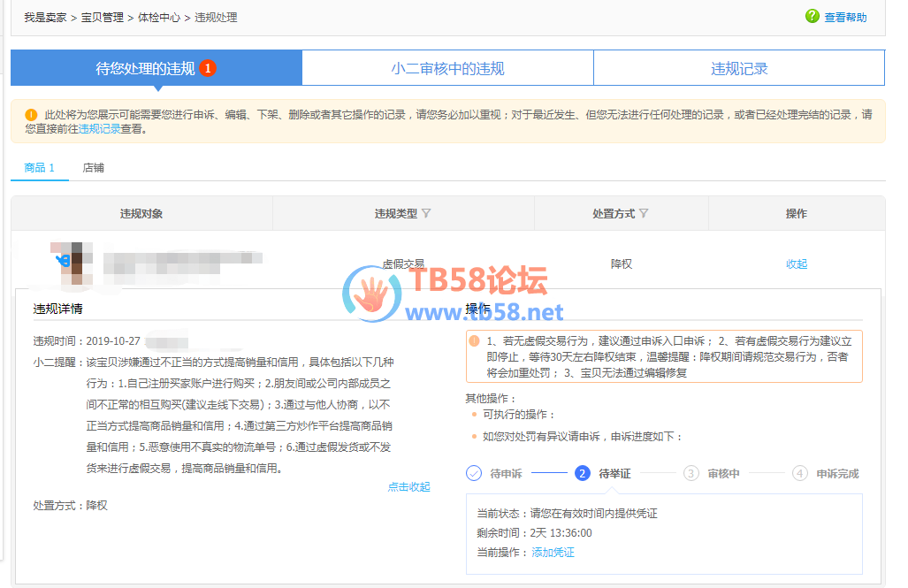The height and width of the screenshot is (588, 908).
Task: Click the 待申诉 checkmark step icon
Action: (x=474, y=473)
